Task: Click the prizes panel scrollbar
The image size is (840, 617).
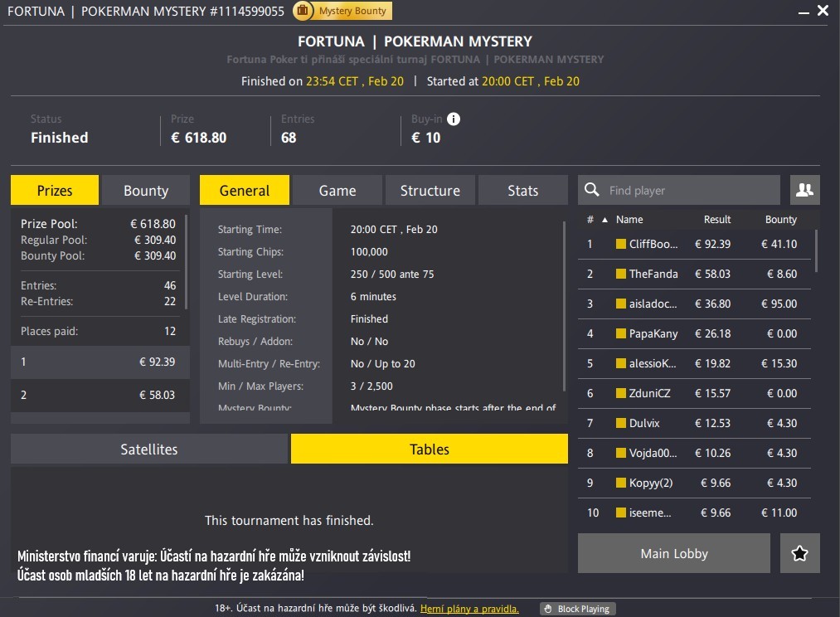Action: pos(187,261)
